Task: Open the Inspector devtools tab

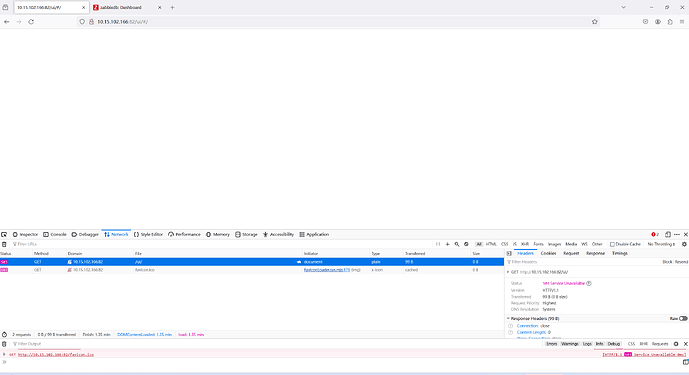Action: [25, 234]
